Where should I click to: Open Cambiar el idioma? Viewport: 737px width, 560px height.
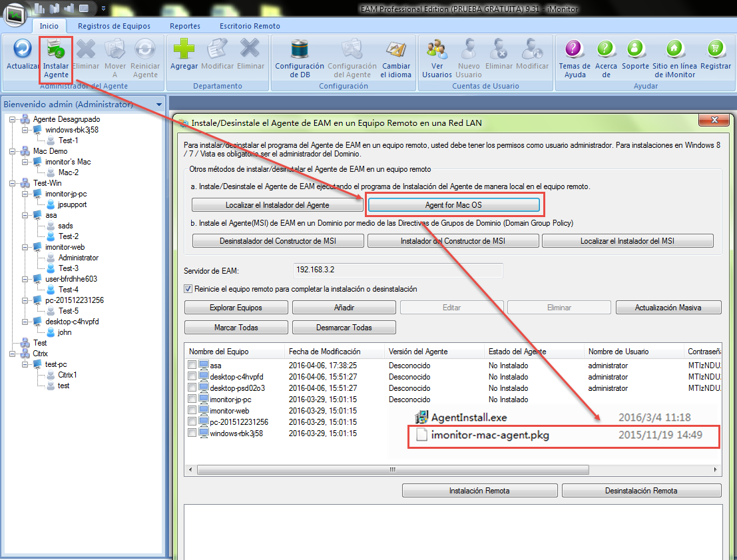click(x=395, y=59)
